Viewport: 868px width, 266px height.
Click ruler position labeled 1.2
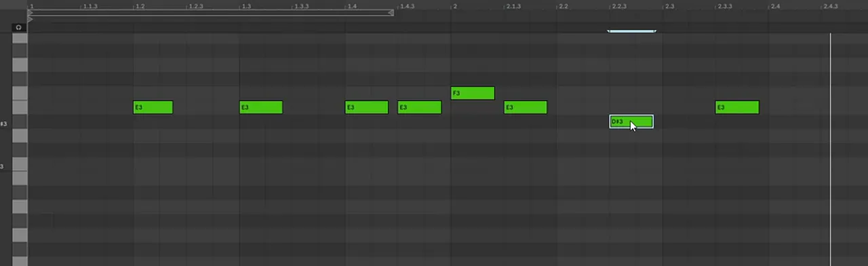point(140,6)
